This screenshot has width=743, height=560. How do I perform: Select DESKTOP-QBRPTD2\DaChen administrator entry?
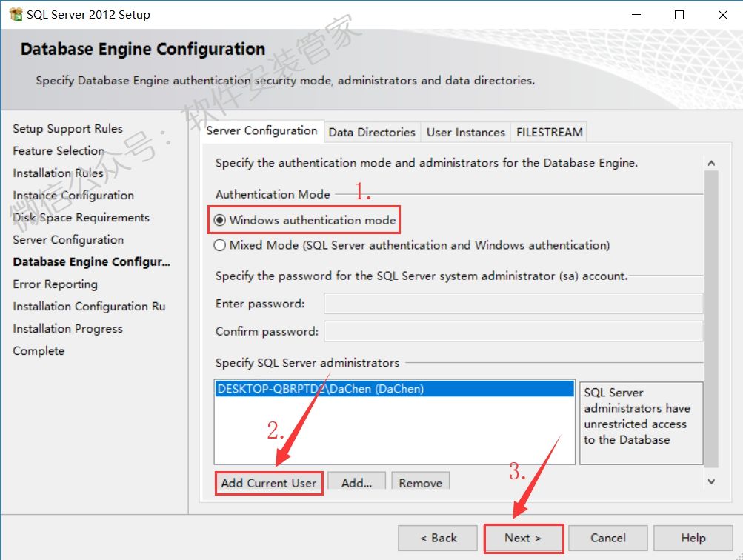[x=394, y=388]
